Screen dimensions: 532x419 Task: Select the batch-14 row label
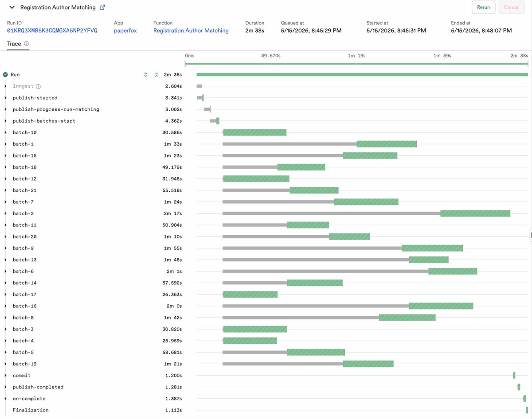[25, 283]
